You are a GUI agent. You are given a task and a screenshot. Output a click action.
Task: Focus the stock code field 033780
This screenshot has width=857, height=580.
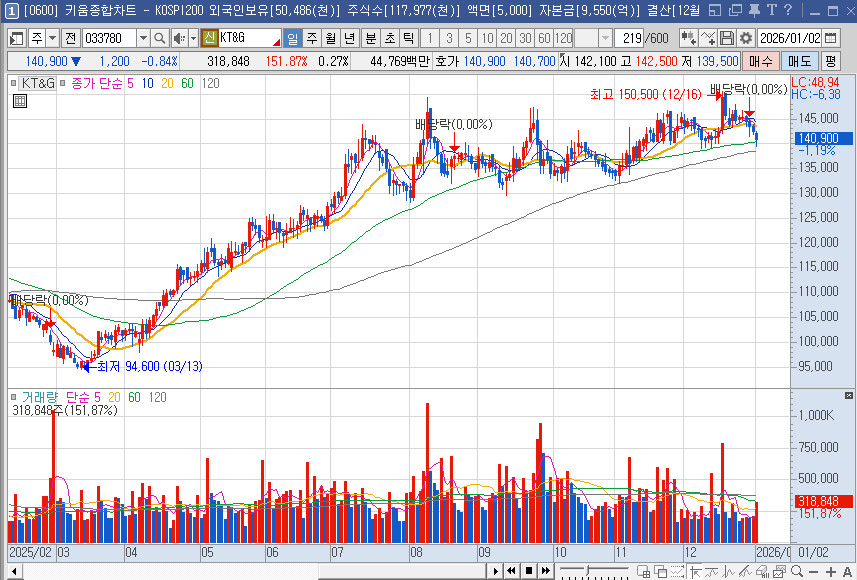[x=109, y=38]
